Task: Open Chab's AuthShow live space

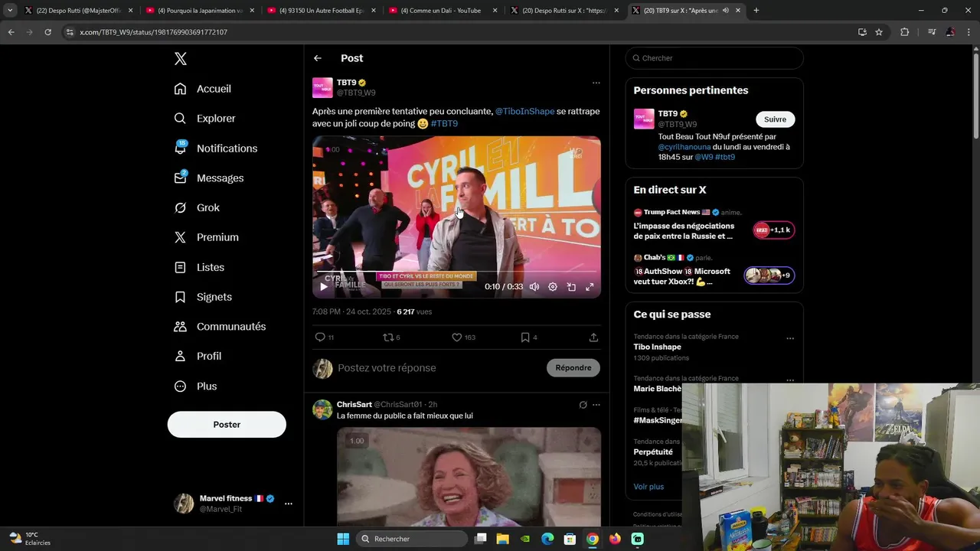Action: (714, 270)
